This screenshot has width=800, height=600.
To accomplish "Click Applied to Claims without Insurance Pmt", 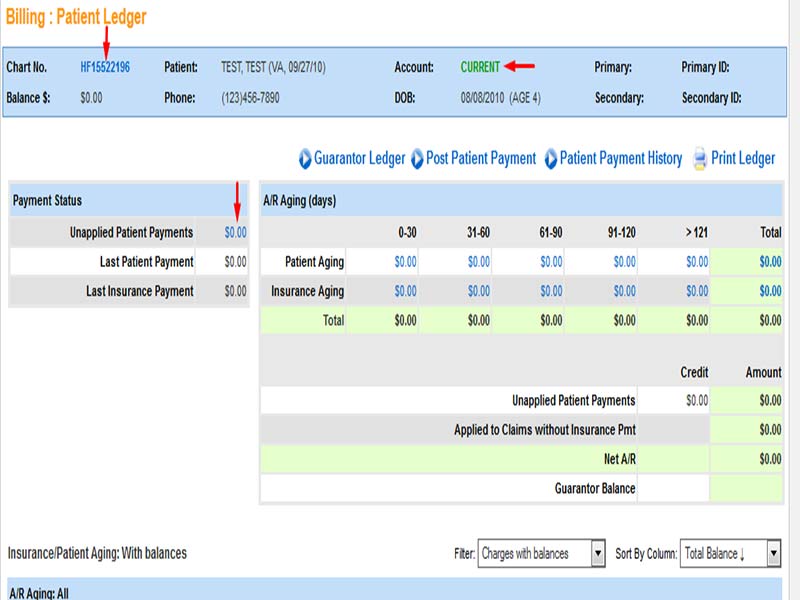I will tap(545, 430).
